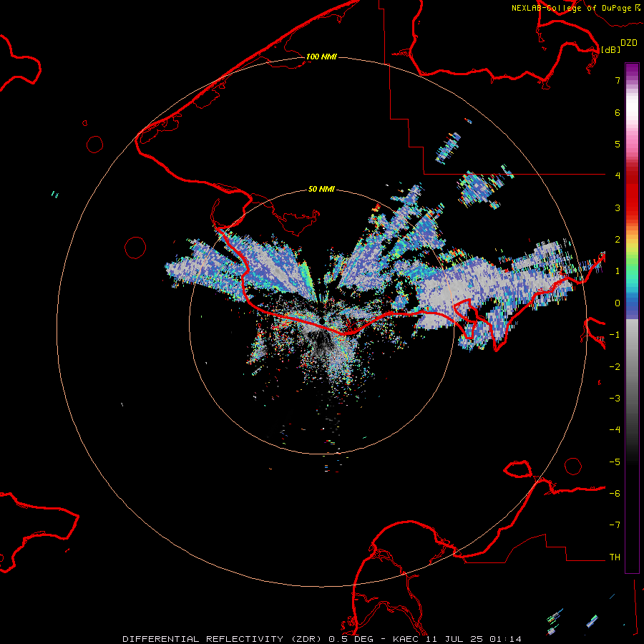The height and width of the screenshot is (644, 644).
Task: Click the 50 NMI range ring label
Action: 321,189
